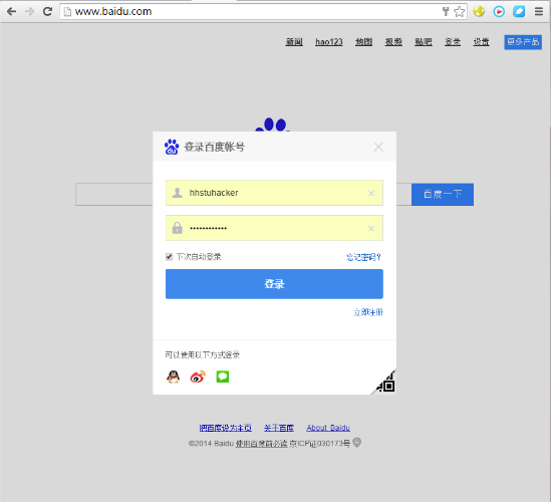The height and width of the screenshot is (502, 551).
Task: Clear the password field with its X icon
Action: click(x=371, y=229)
